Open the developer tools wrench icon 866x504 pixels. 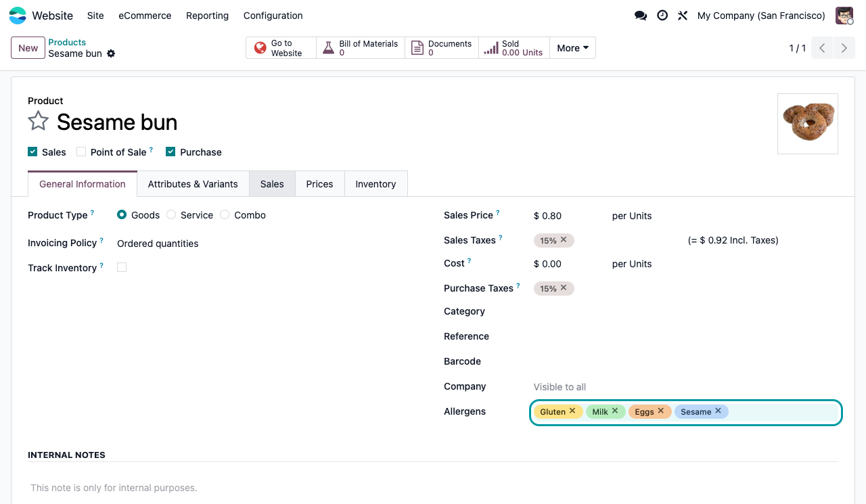pyautogui.click(x=683, y=16)
